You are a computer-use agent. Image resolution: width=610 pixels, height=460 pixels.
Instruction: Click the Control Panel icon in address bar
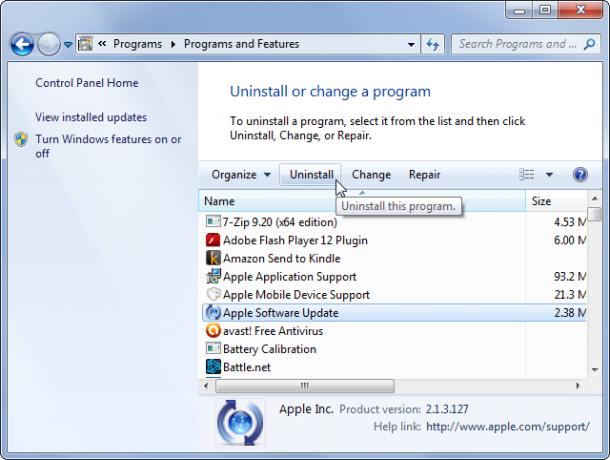point(85,44)
